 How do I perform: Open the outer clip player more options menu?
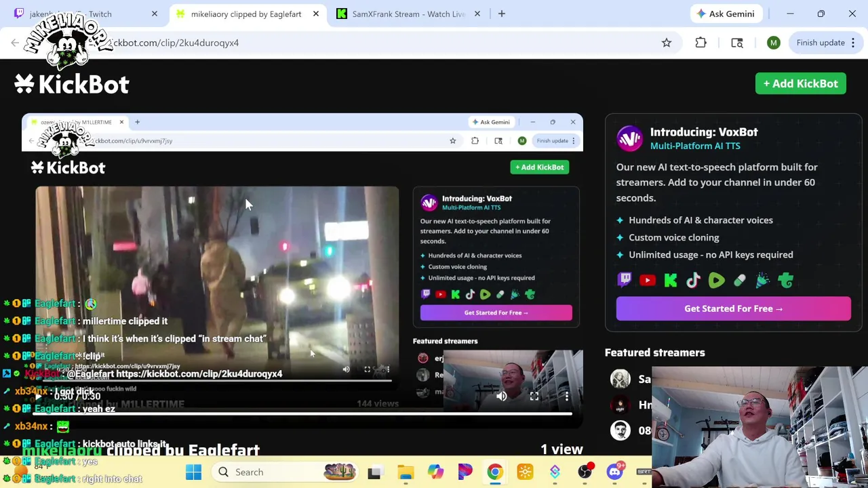pos(566,396)
